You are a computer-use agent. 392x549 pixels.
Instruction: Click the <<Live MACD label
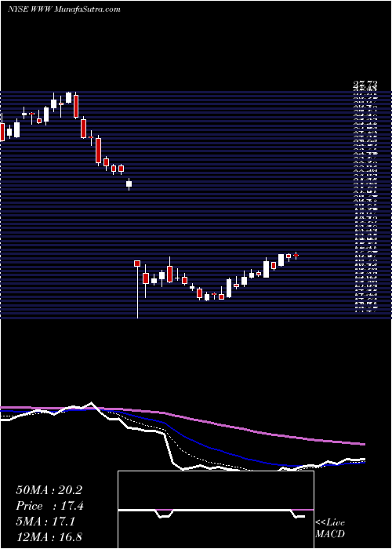coord(330,529)
